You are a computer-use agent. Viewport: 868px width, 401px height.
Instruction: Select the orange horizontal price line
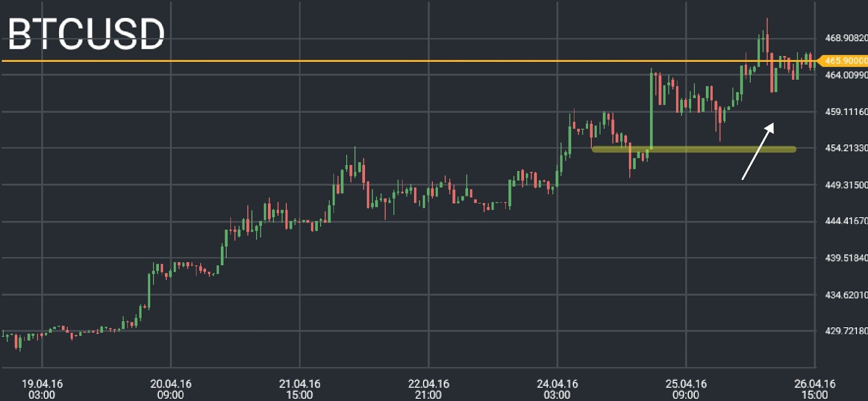(409, 61)
